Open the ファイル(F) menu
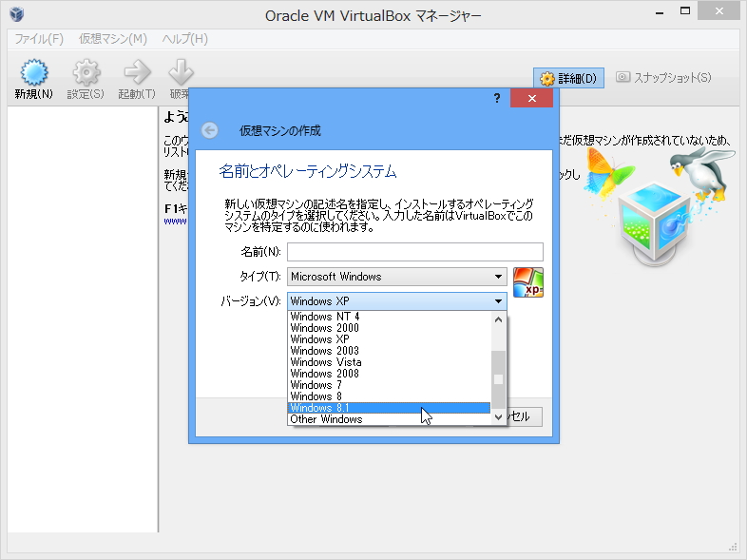 coord(39,39)
